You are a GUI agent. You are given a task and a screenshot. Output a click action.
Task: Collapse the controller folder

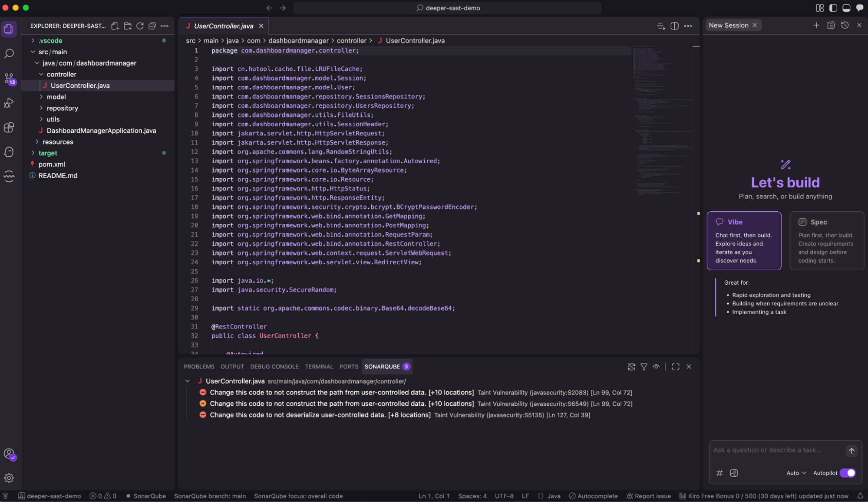point(61,74)
